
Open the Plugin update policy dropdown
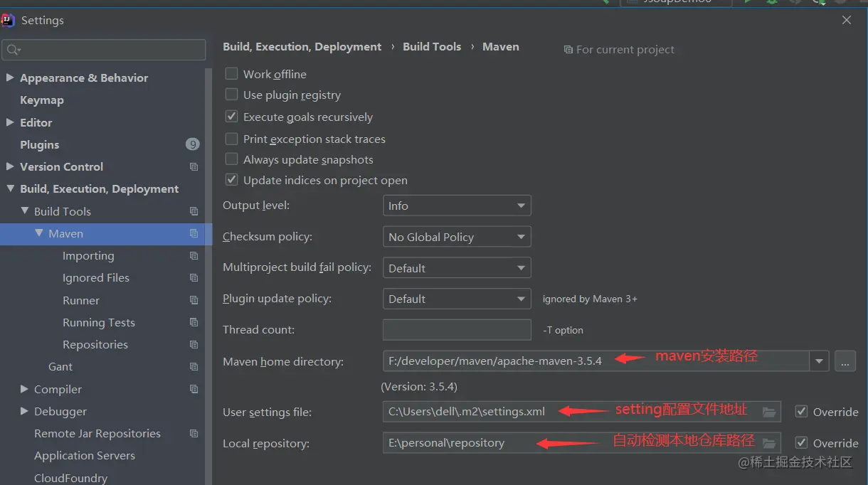[x=457, y=299]
